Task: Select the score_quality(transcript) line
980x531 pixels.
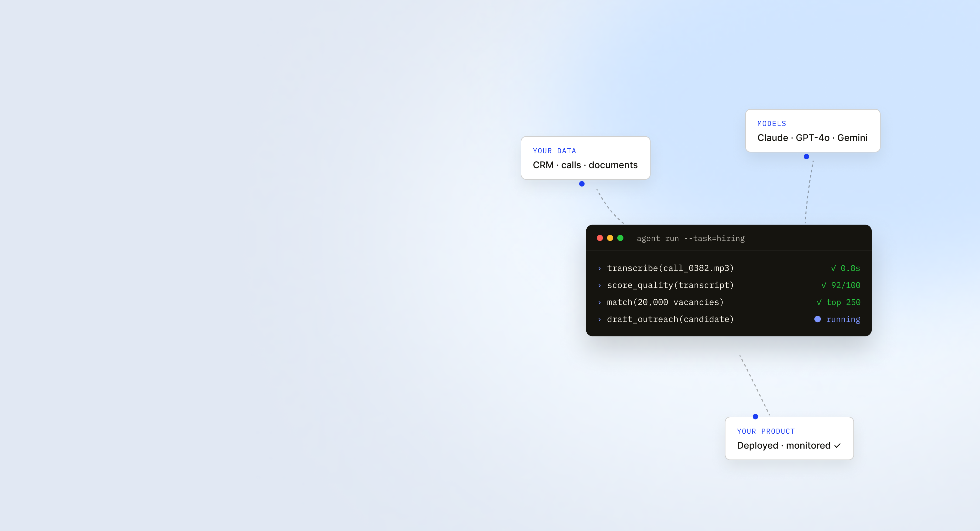Action: pos(670,285)
